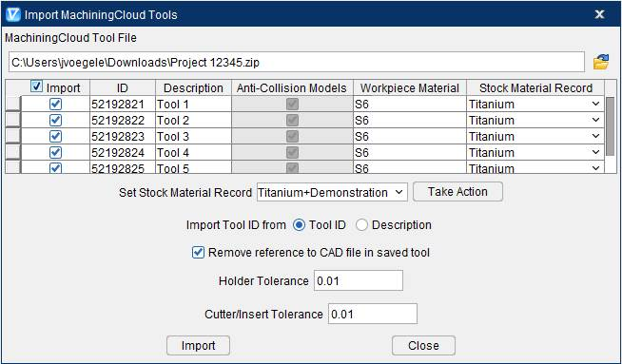Viewport: 622px width, 364px height.
Task: Open Stock Material Record dropdown for Tool 4
Action: pos(535,153)
